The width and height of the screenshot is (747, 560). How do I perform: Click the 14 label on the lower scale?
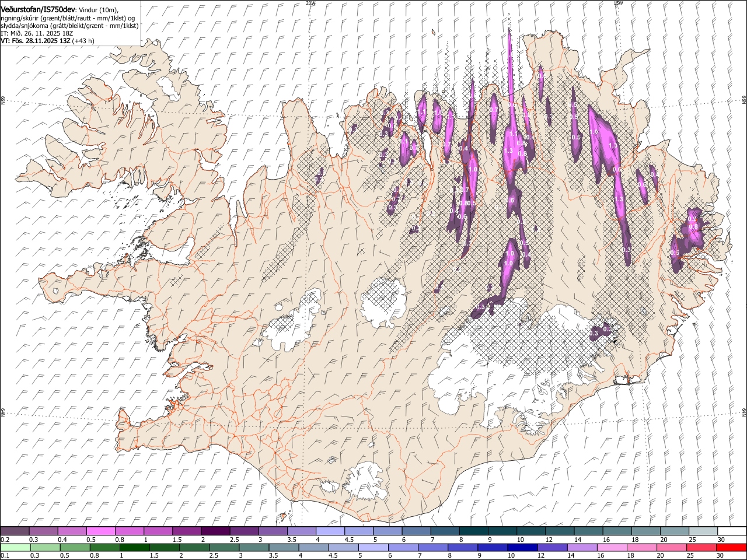point(570,555)
